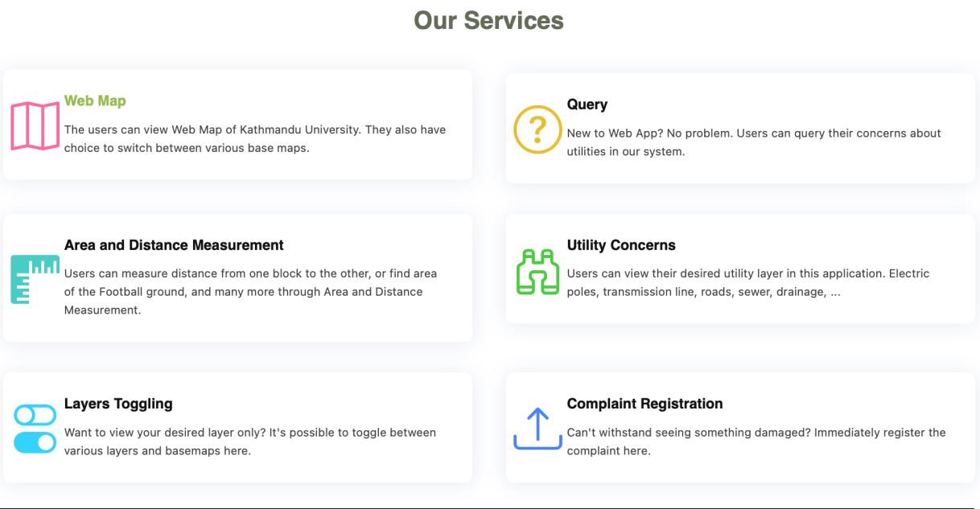The height and width of the screenshot is (509, 980).
Task: Click the Our Services section heading
Action: (x=488, y=20)
